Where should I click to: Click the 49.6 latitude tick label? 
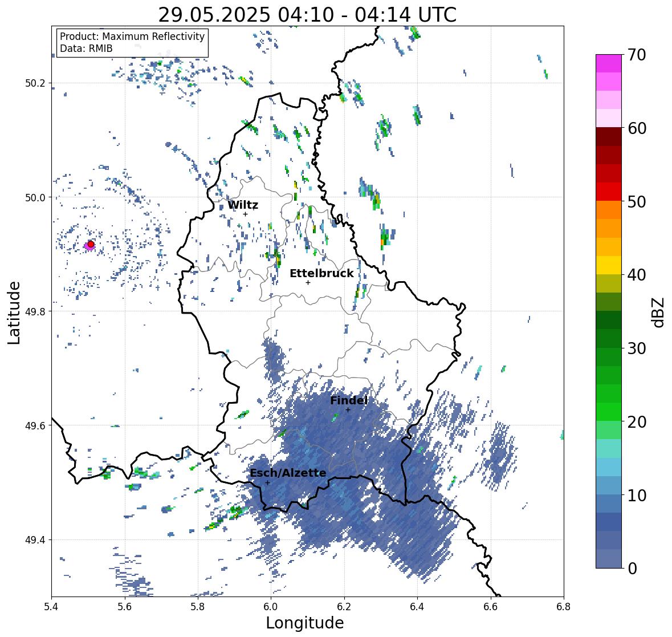(35, 425)
